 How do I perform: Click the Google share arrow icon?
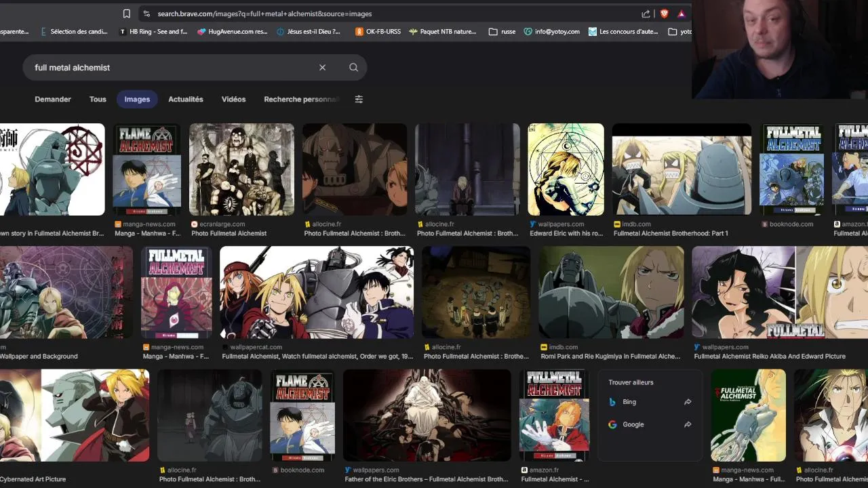(x=688, y=424)
